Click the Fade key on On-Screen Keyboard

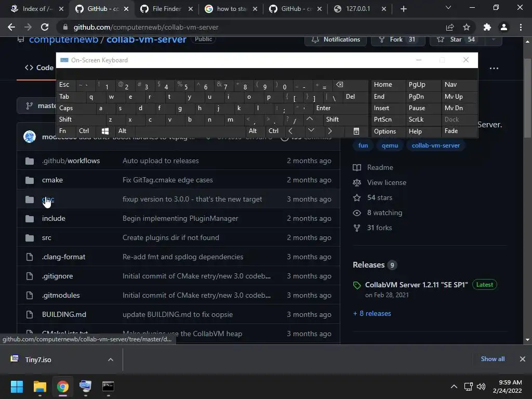point(459,131)
